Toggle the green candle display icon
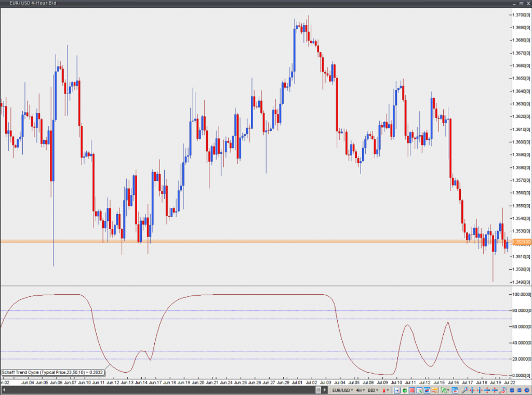The image size is (532, 395). [x=404, y=390]
